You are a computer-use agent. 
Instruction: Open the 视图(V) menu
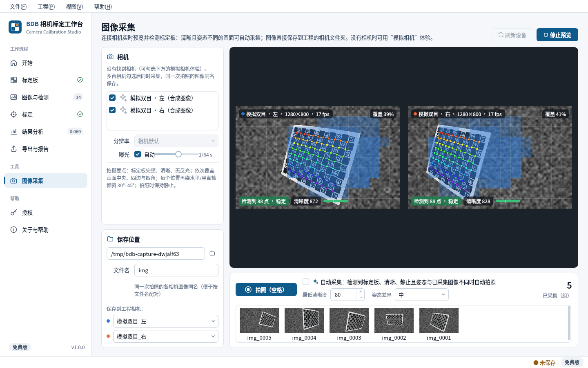click(x=74, y=7)
